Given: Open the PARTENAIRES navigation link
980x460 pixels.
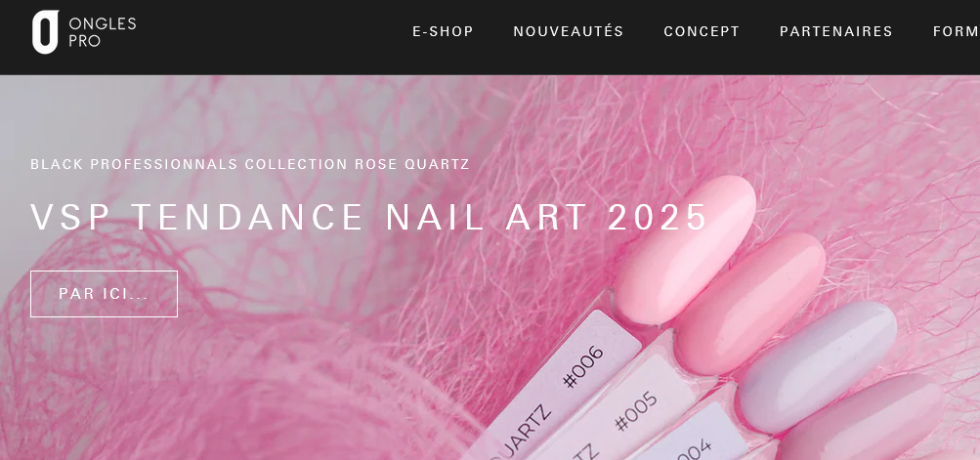Looking at the screenshot, I should tap(835, 31).
